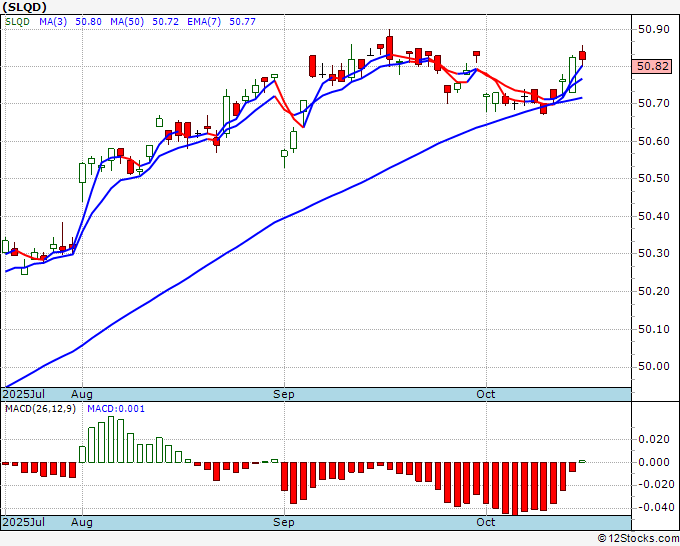Click the 0.000 MACD axis label
The width and height of the screenshot is (680, 546).
click(x=654, y=462)
